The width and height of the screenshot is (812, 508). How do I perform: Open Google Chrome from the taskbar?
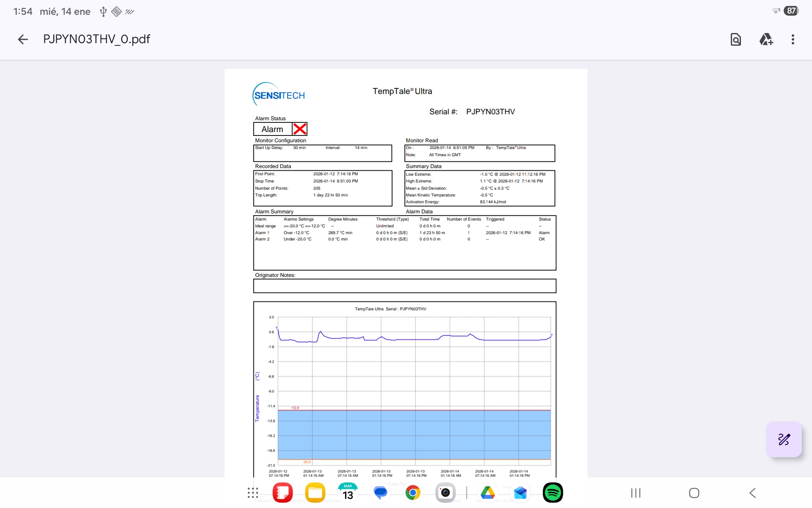(413, 493)
